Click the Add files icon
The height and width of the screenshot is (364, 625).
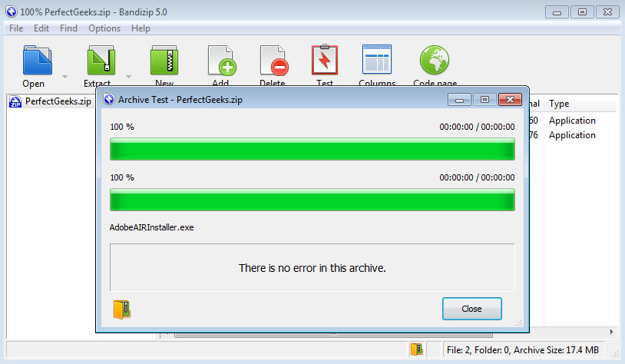pos(222,61)
